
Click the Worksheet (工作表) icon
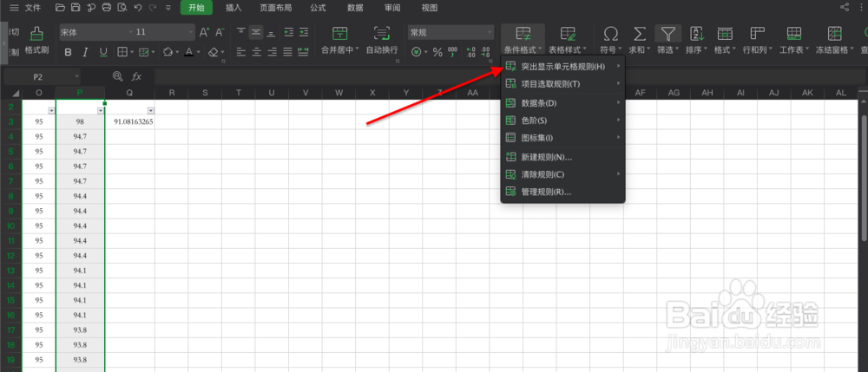pyautogui.click(x=794, y=34)
